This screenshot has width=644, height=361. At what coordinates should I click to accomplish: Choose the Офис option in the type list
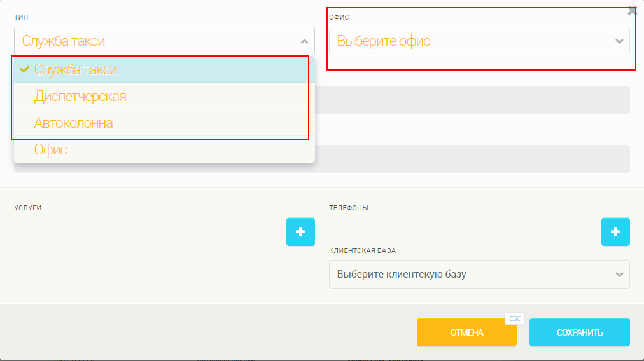pos(51,150)
